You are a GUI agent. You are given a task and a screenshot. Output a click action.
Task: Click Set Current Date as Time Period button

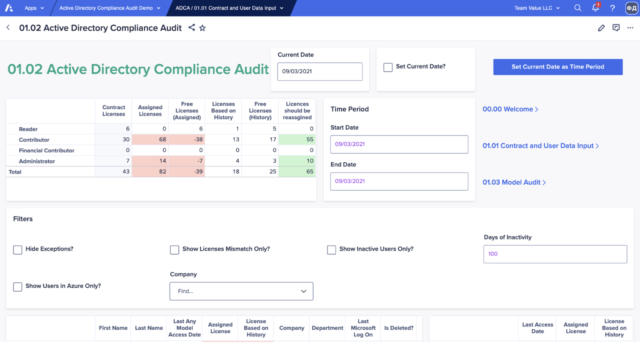coord(558,67)
